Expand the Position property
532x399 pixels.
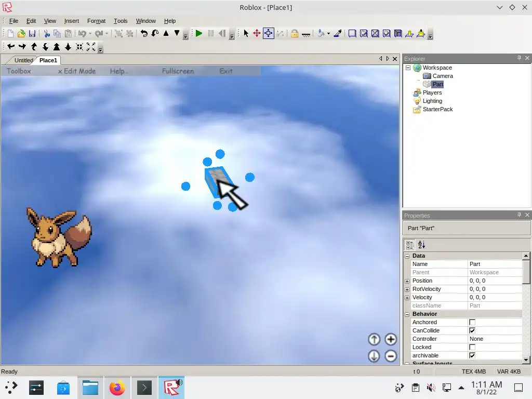click(x=407, y=281)
